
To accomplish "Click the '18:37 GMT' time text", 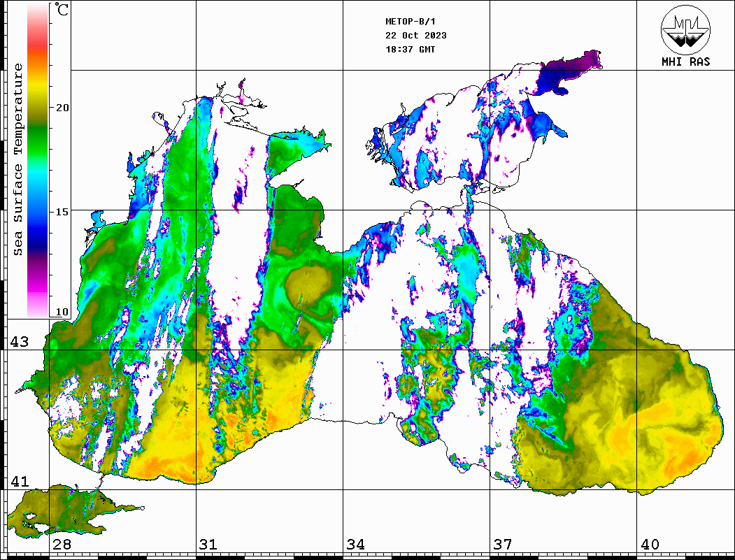I will pyautogui.click(x=410, y=50).
